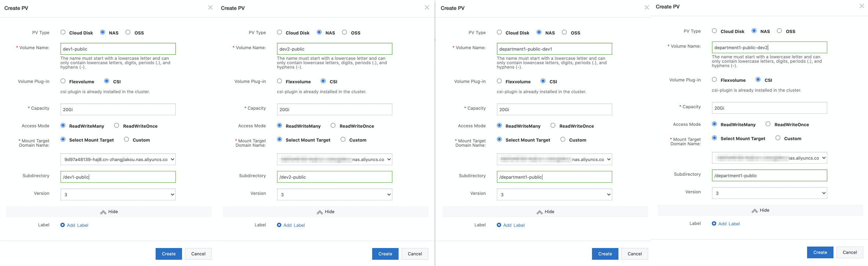Choose Flexvolume in dev2-public dialog
This screenshot has height=266, width=868.
click(280, 81)
